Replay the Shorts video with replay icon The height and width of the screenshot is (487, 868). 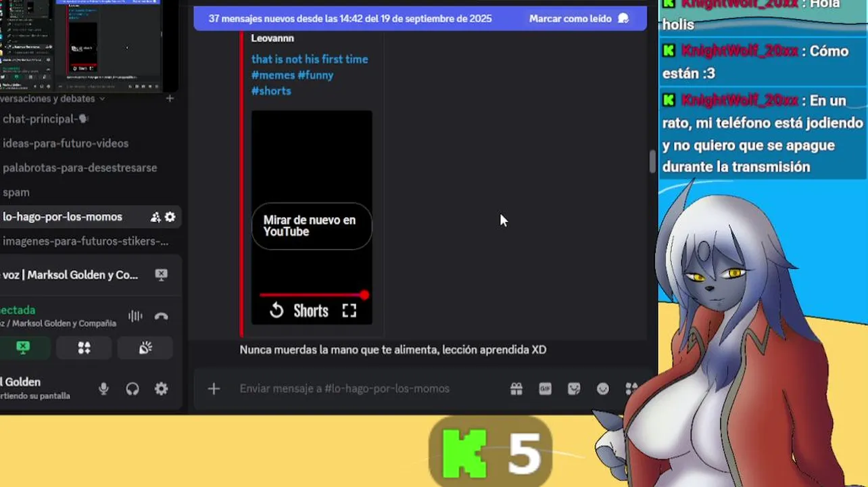(276, 310)
